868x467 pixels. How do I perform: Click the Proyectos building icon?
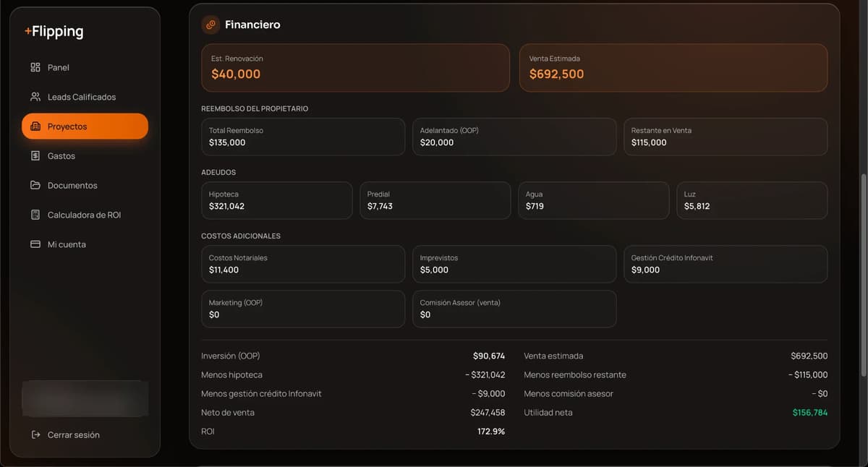point(35,127)
